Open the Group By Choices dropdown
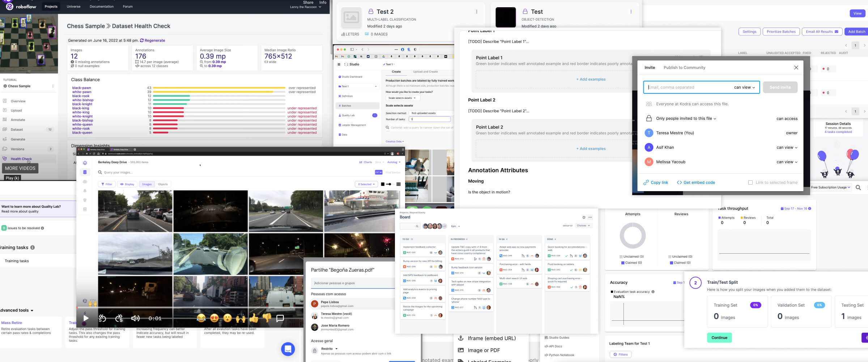 tap(583, 226)
